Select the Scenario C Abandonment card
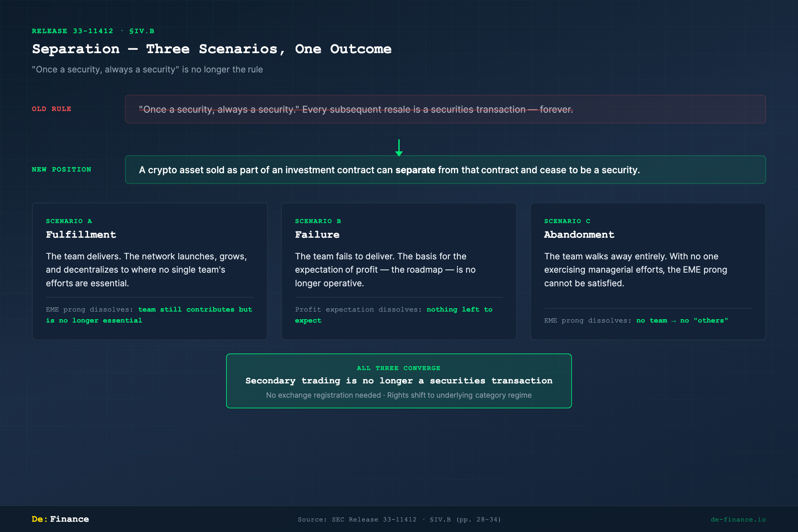 [648, 271]
